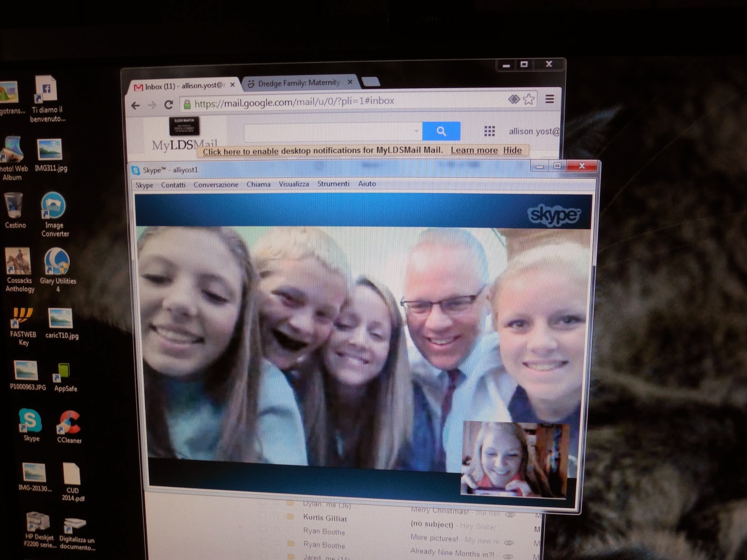The height and width of the screenshot is (560, 747).
Task: Open the Chrome hamburger menu
Action: click(550, 99)
